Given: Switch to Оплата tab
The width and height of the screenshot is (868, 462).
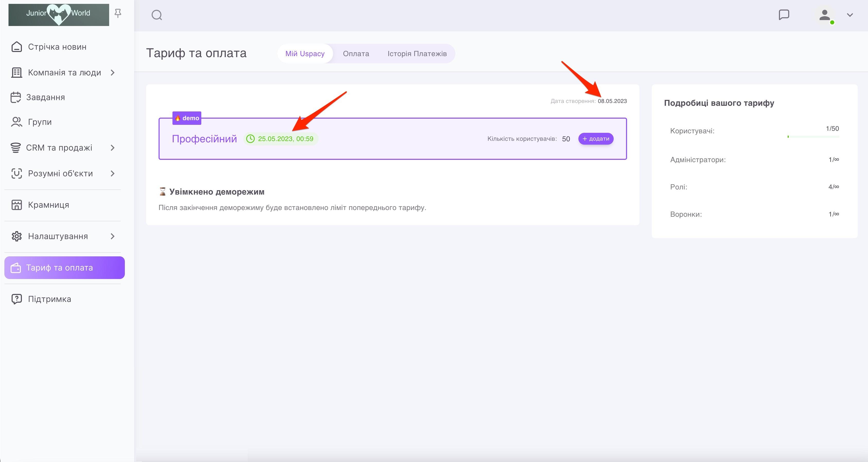Looking at the screenshot, I should (356, 54).
